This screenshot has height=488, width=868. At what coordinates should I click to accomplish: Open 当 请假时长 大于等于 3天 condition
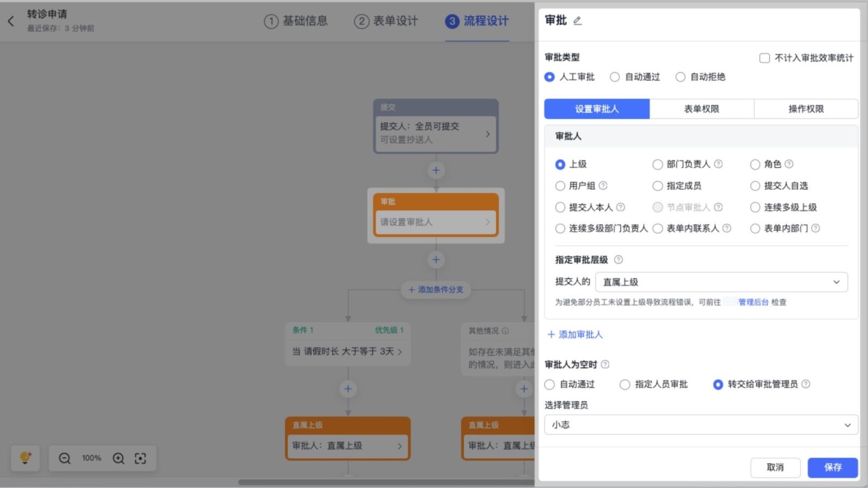click(x=348, y=351)
